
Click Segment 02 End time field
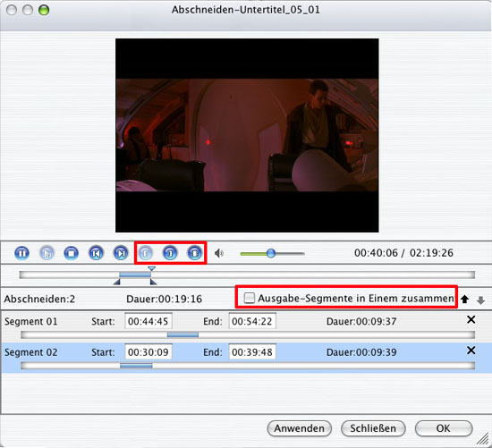pos(252,352)
